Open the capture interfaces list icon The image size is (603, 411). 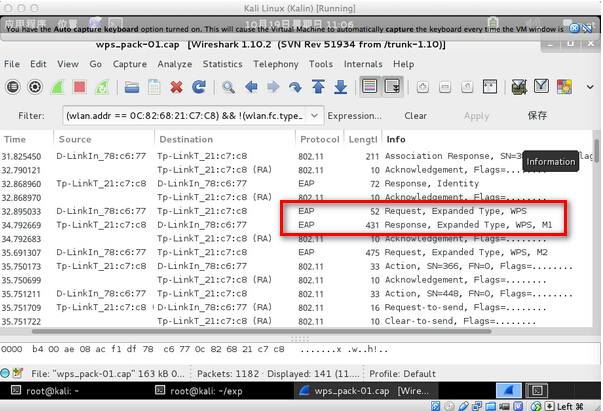point(13,87)
